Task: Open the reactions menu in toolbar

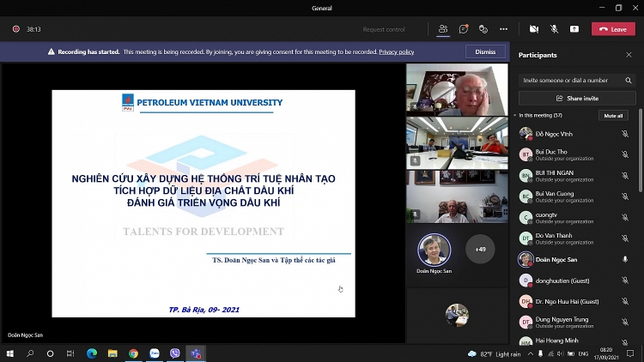Action: tap(483, 29)
